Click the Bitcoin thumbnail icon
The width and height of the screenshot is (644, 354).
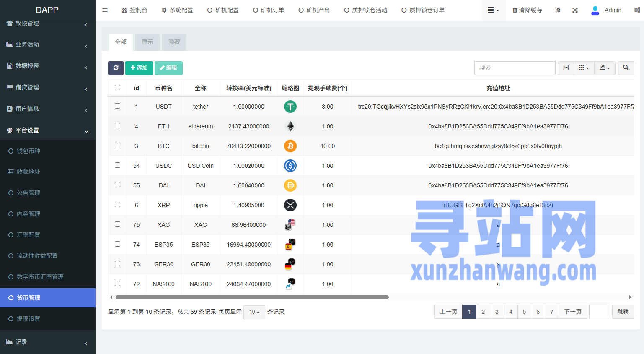290,146
